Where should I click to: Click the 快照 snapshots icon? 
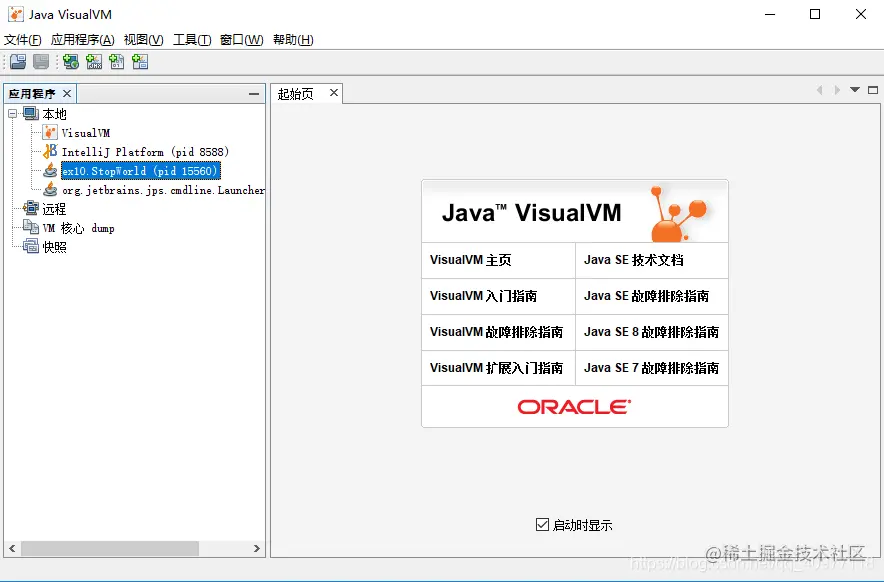(x=31, y=246)
